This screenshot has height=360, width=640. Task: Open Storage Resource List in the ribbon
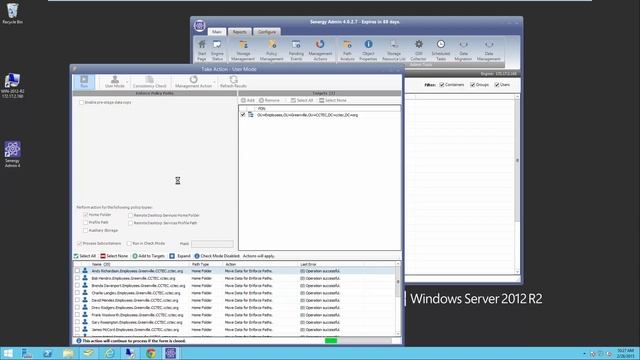[394, 51]
